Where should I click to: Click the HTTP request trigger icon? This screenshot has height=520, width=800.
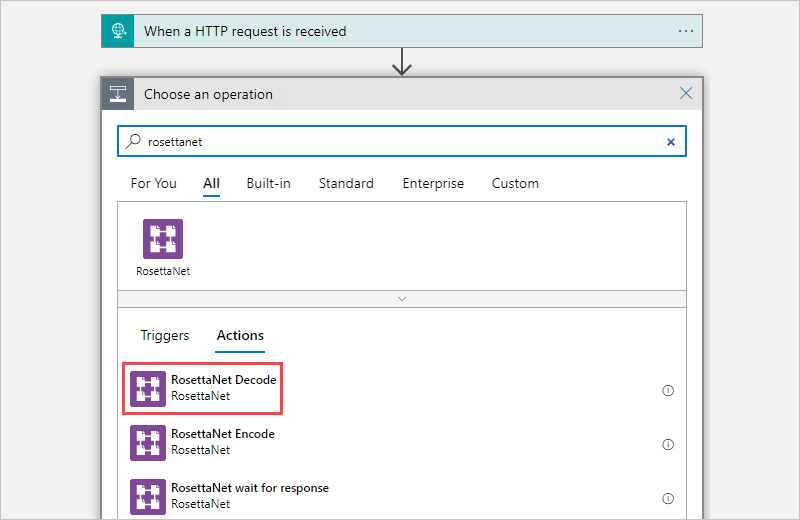point(118,31)
